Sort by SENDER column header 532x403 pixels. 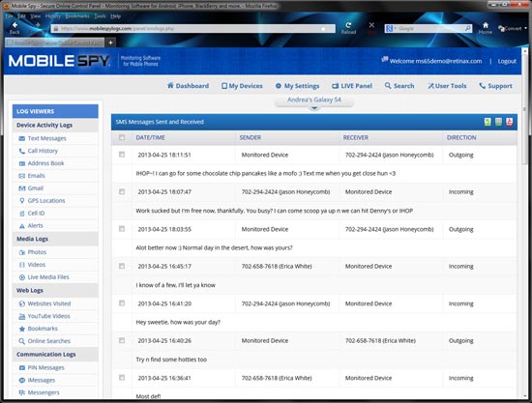[251, 137]
